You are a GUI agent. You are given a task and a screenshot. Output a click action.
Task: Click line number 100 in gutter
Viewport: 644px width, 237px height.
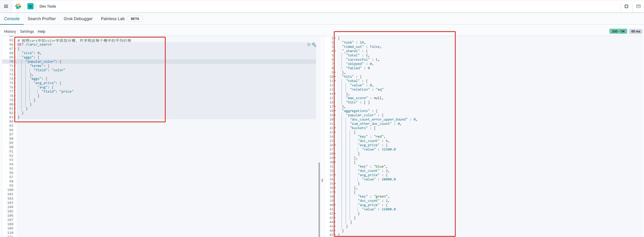coord(10,190)
